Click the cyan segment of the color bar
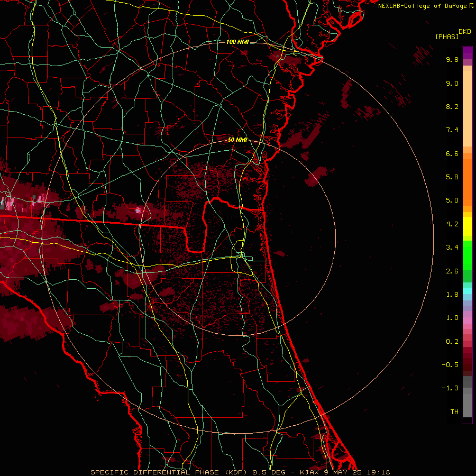This screenshot has width=476, height=476. [467, 291]
